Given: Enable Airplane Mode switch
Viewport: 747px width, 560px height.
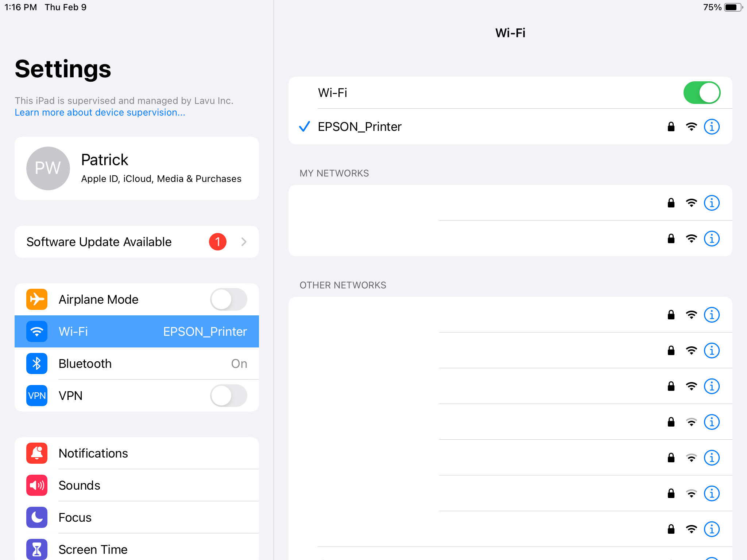Looking at the screenshot, I should tap(228, 299).
